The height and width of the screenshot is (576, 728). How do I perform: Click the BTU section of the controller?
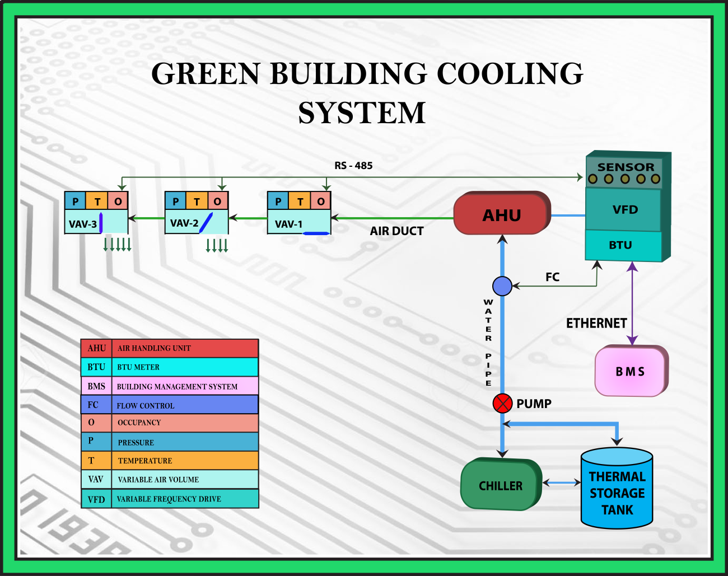[x=623, y=245]
